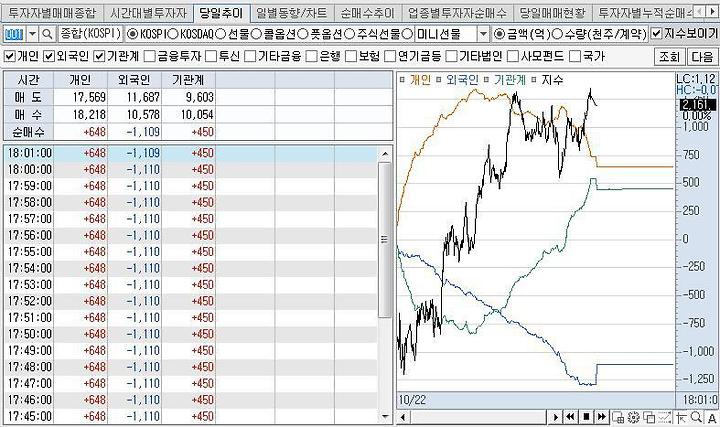This screenshot has height=427, width=720.
Task: Select the 선물 radio button
Action: coord(221,34)
